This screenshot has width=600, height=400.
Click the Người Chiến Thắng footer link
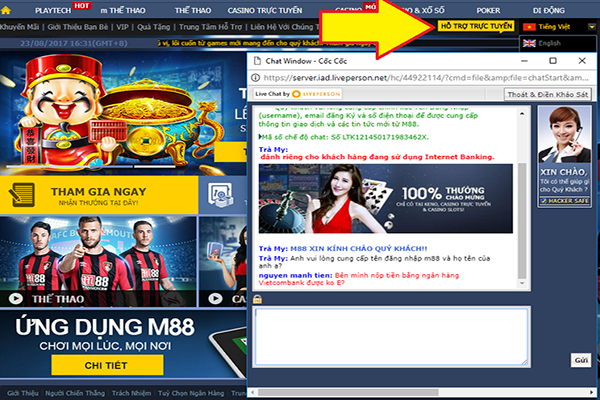click(75, 393)
